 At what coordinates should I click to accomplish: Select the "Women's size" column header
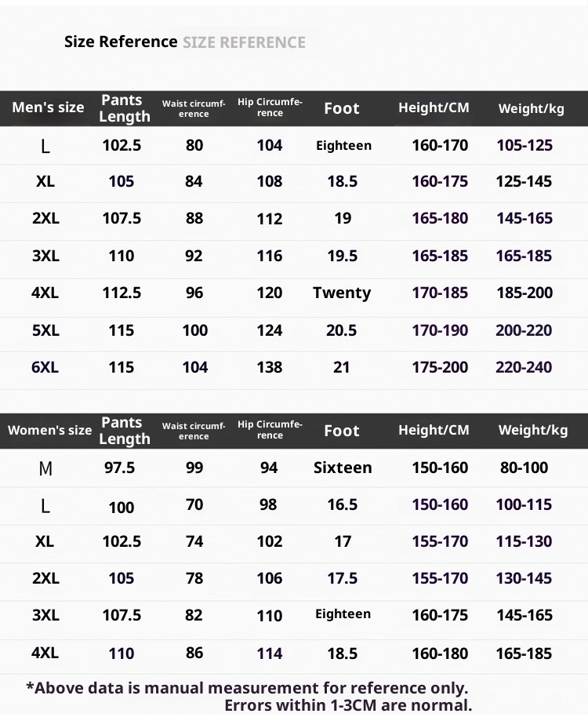[49, 430]
